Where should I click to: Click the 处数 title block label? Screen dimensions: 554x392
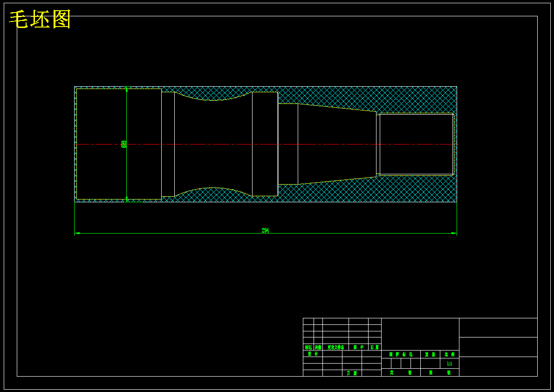pos(318,347)
